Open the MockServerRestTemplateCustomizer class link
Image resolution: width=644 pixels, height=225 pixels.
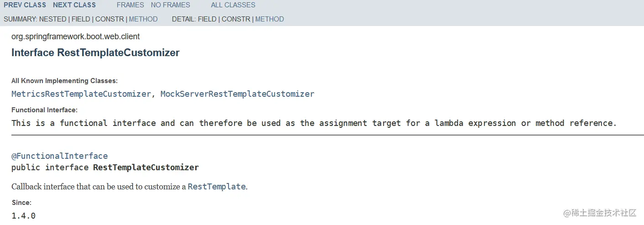click(237, 94)
